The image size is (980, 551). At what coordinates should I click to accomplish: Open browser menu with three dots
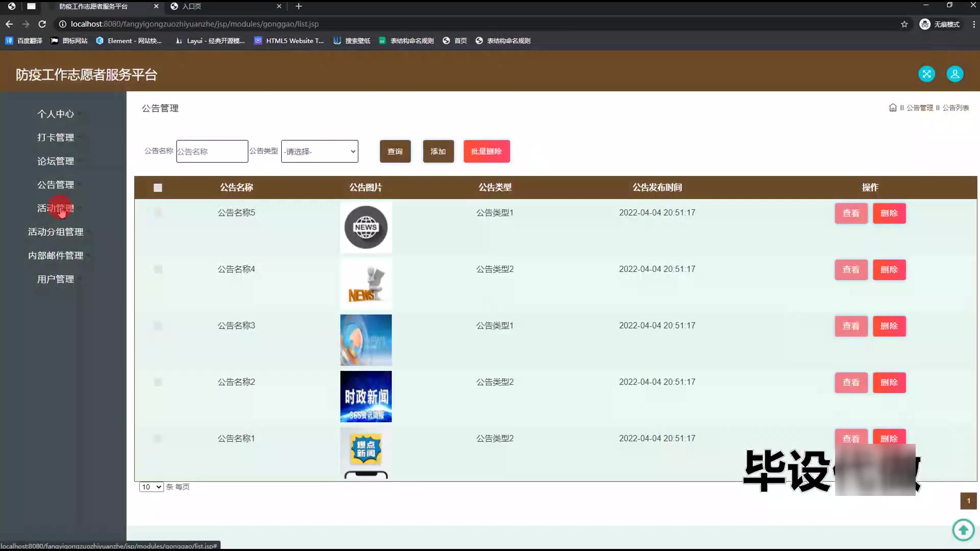click(973, 24)
